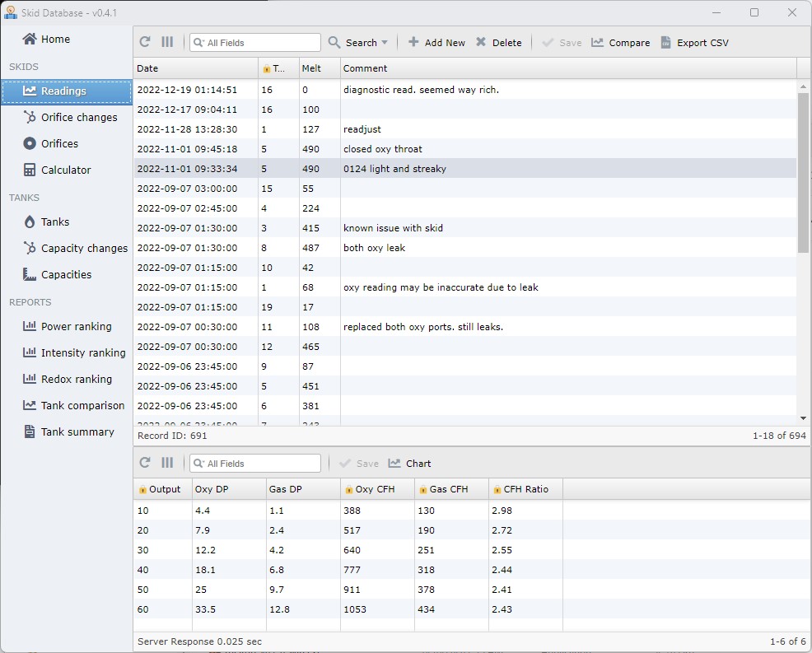Open the Calculator page from the sidebar
The height and width of the screenshot is (653, 812).
pyautogui.click(x=66, y=170)
